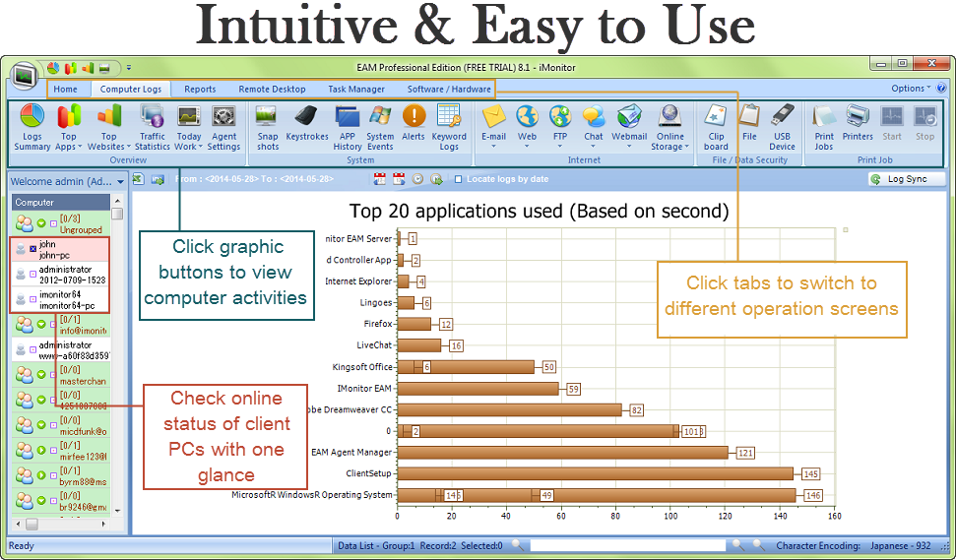
Task: Open the Options dropdown menu
Action: coord(911,89)
